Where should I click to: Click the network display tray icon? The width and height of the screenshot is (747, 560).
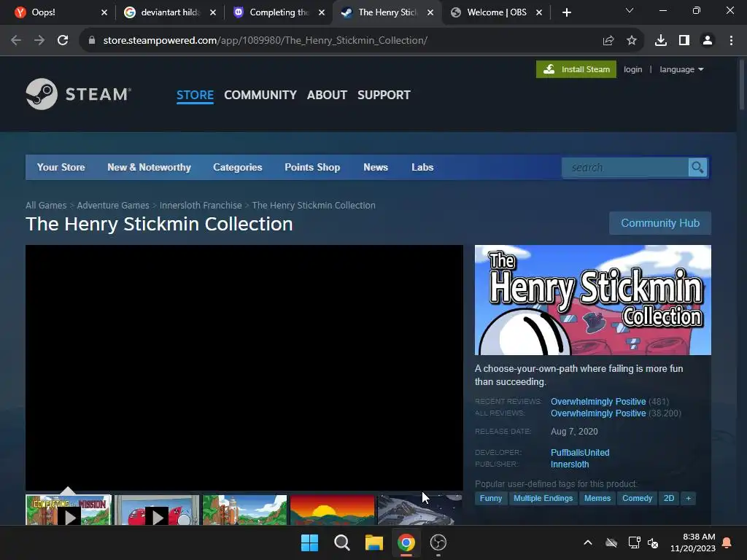click(x=634, y=542)
